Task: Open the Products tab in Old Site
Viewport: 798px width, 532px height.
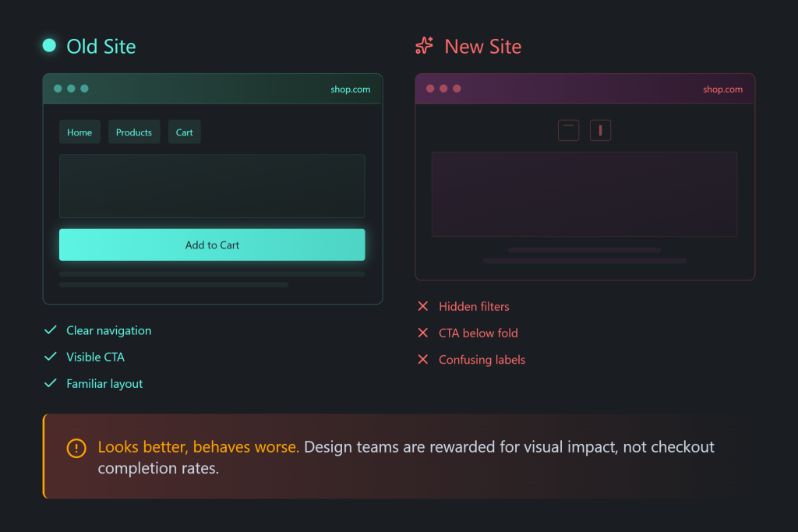Action: point(134,132)
